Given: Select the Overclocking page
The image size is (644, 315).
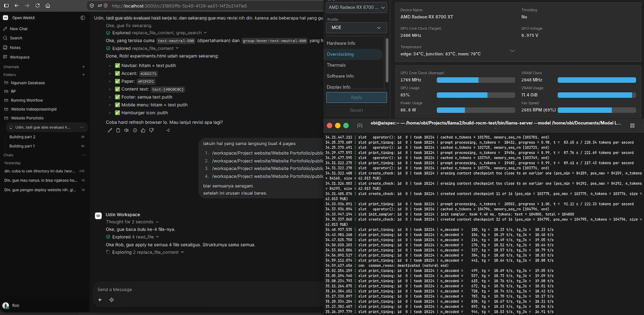Looking at the screenshot, I should pos(353,54).
